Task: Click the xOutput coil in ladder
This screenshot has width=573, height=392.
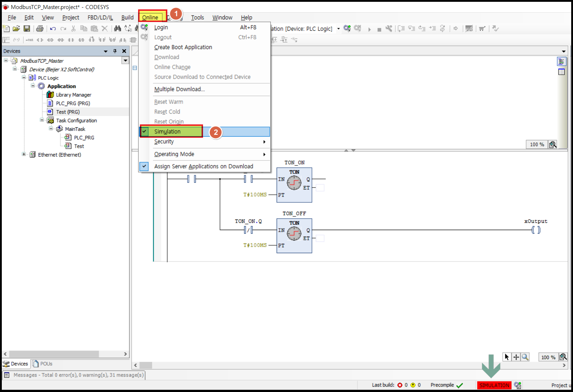Action: click(536, 230)
